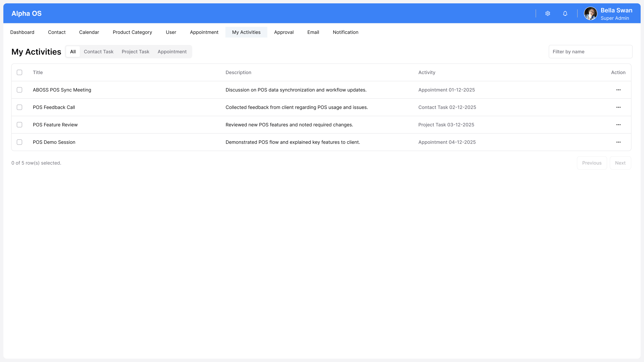The width and height of the screenshot is (644, 362).
Task: Open three-dot menu for POS Demo Session
Action: 618,142
